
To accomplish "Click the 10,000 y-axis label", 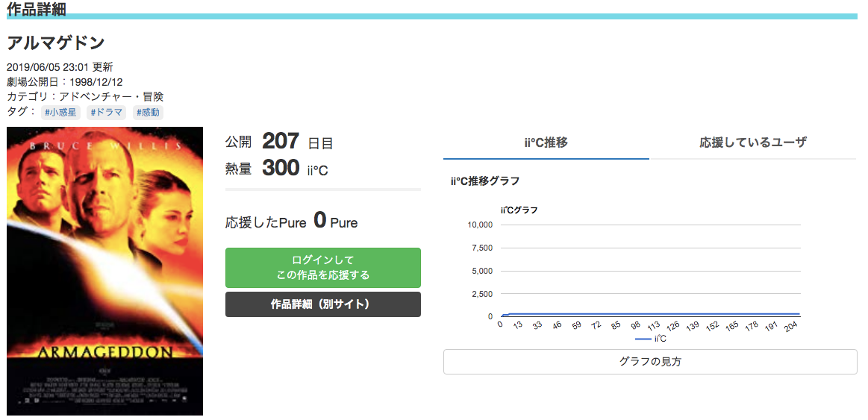I will point(481,225).
